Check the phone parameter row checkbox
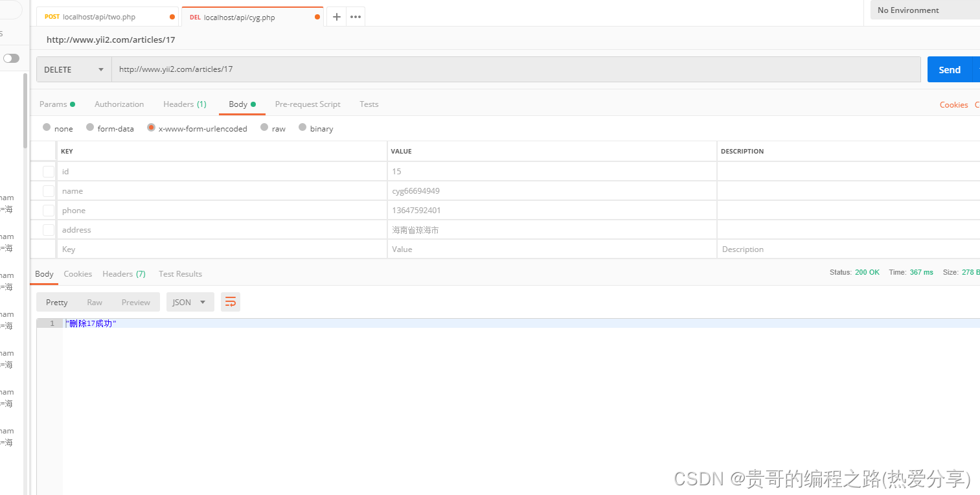 click(49, 211)
